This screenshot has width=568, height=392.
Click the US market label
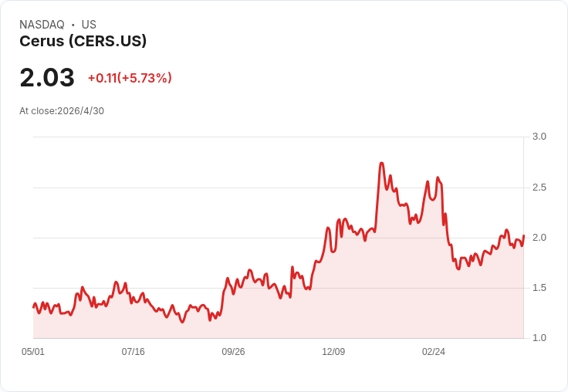click(x=89, y=25)
